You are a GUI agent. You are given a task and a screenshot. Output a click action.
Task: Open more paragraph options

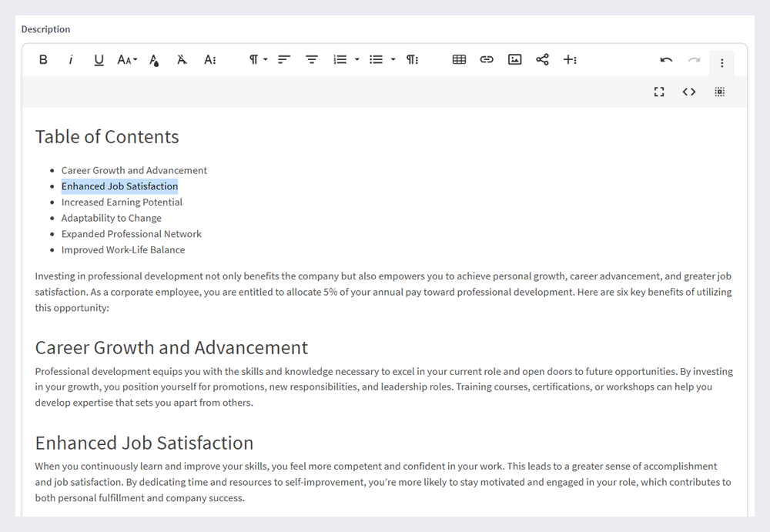[412, 59]
